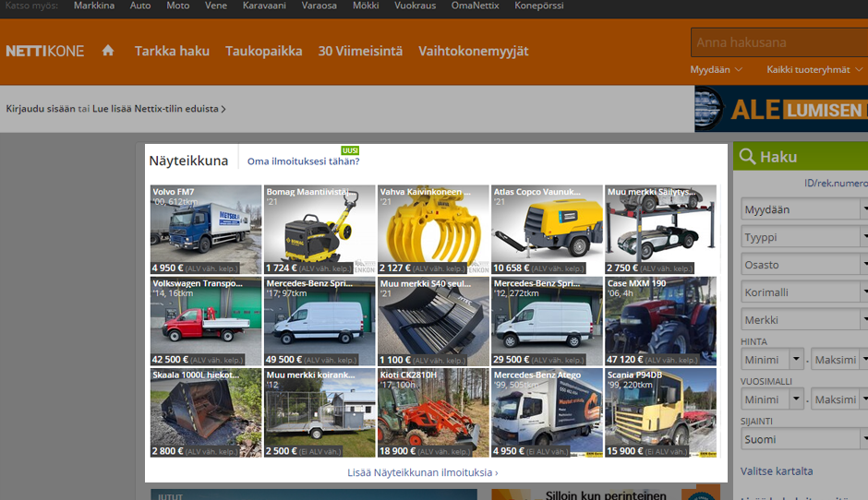Open Mercedes-Benz Sprinter 29 500 € listing
This screenshot has width=868, height=500.
coord(547,321)
